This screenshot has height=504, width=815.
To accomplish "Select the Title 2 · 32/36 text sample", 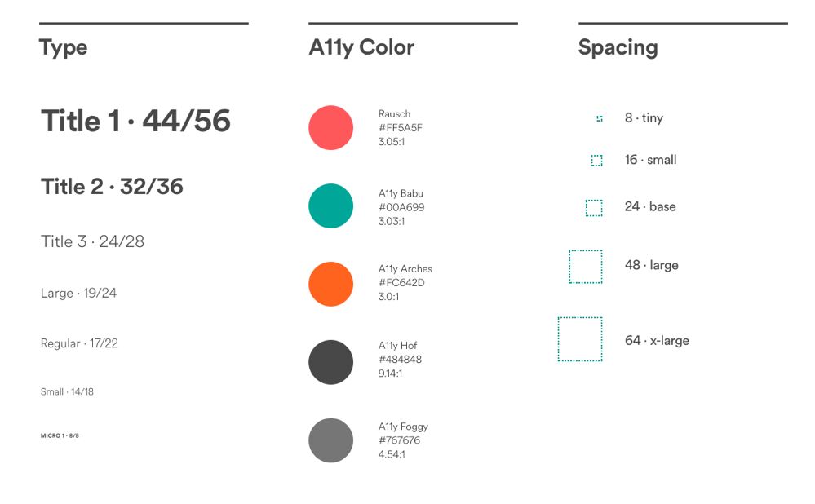I will point(112,187).
